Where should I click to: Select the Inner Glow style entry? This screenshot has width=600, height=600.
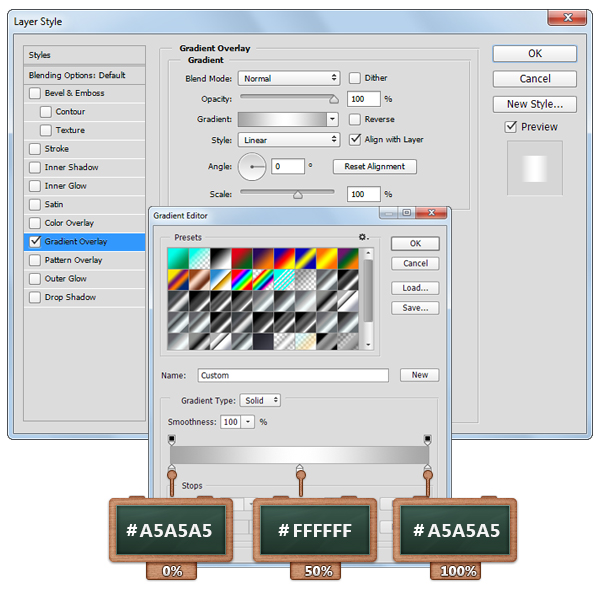[84, 186]
